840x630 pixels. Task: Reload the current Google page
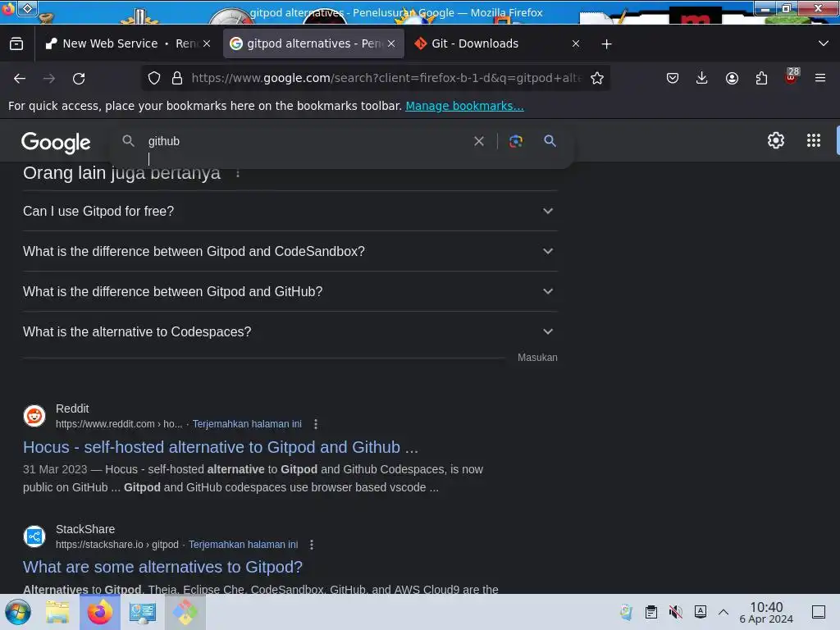pos(79,78)
